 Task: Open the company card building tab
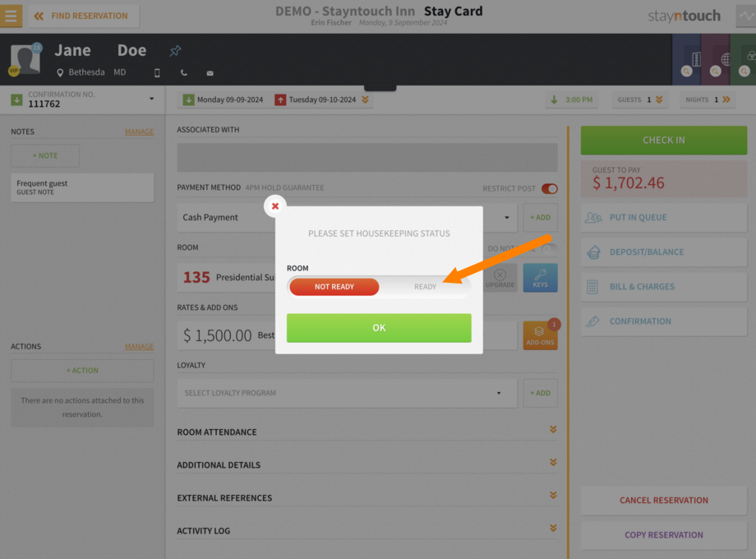coord(687,59)
